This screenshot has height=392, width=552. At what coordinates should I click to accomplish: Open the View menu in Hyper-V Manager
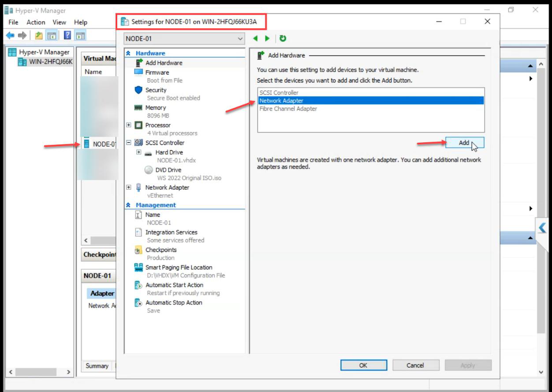point(59,22)
